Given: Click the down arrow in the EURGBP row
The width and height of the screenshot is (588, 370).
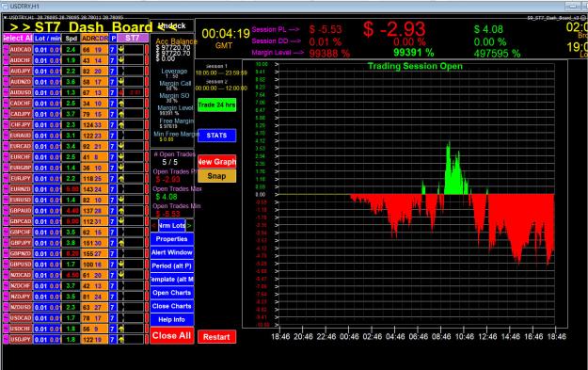Looking at the screenshot, I should pyautogui.click(x=121, y=168).
